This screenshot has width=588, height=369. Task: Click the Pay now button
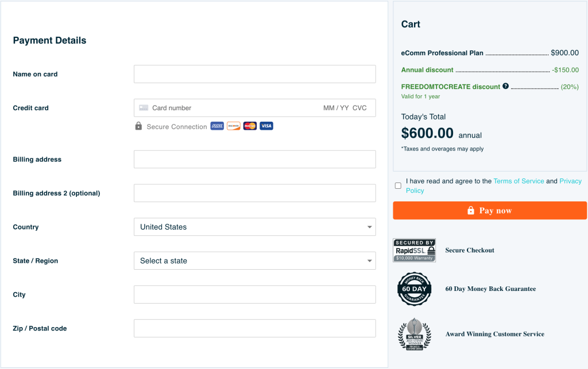(x=490, y=211)
